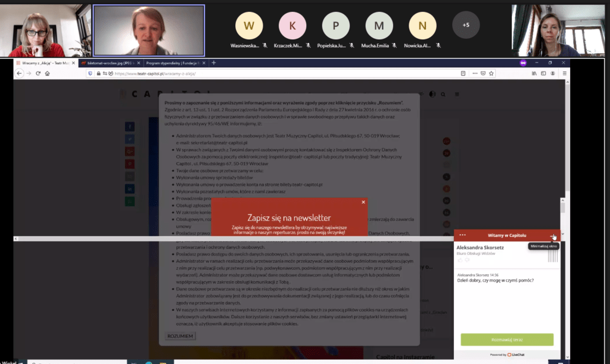Select the video tile beside the +5 bubble

click(558, 30)
